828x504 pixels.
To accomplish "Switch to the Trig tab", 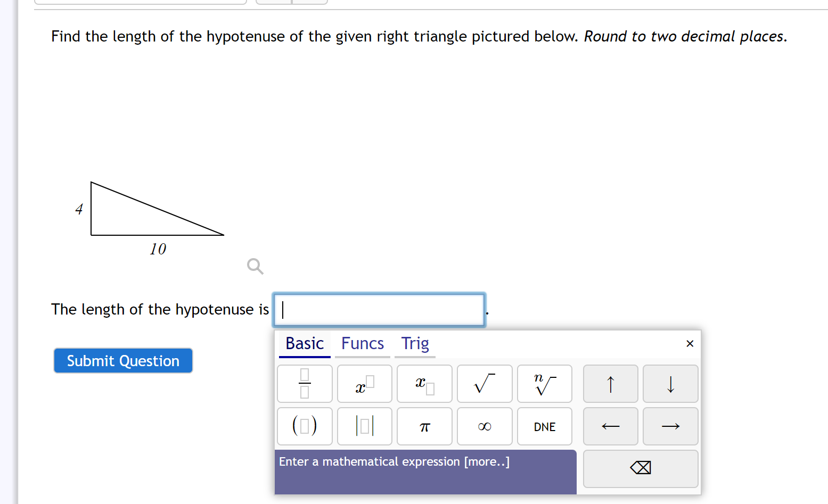I will click(x=415, y=344).
